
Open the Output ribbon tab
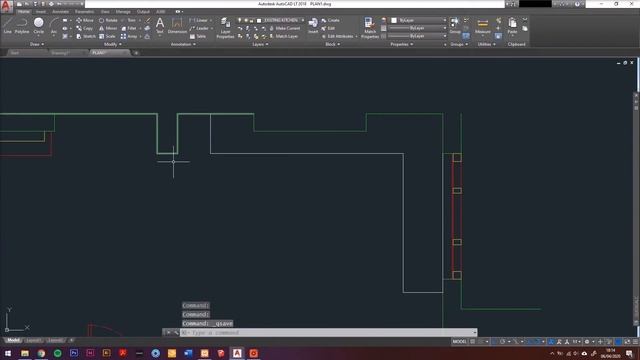[143, 11]
